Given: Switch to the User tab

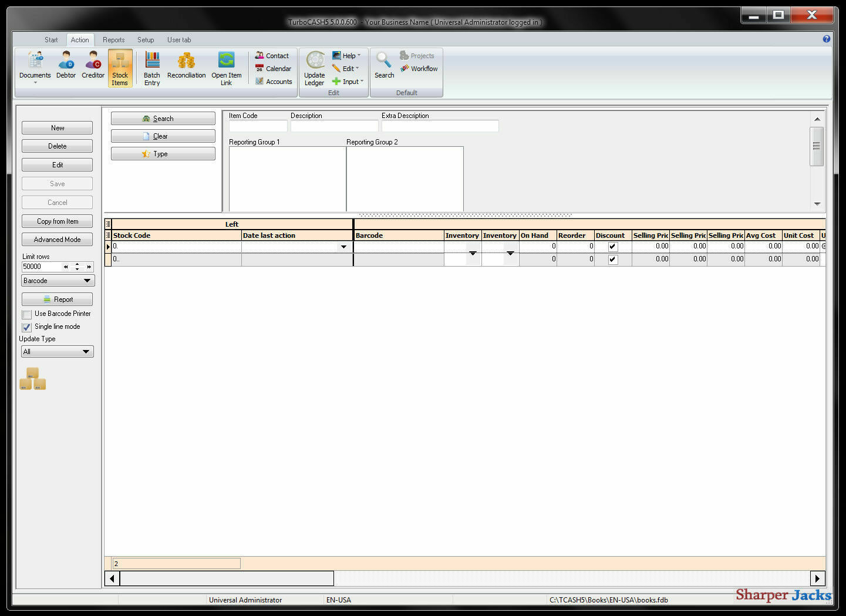Looking at the screenshot, I should click(179, 40).
